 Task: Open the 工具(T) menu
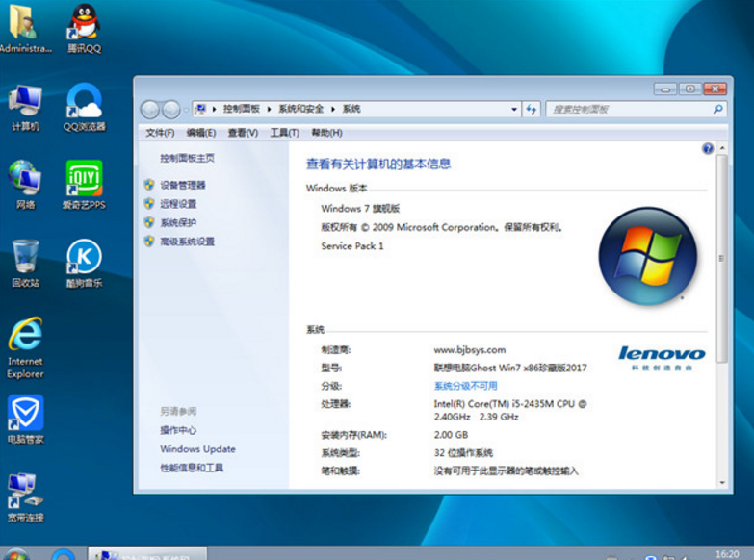[285, 133]
